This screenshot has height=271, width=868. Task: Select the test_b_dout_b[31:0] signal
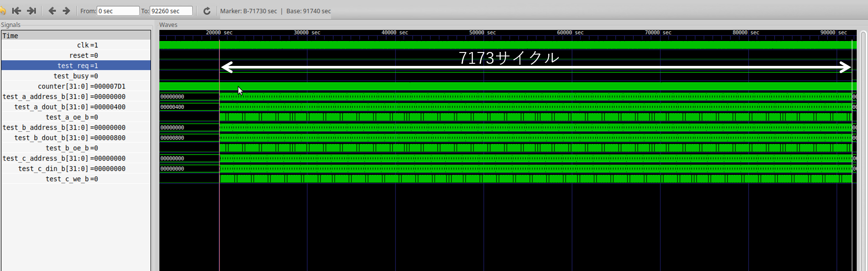click(x=69, y=138)
